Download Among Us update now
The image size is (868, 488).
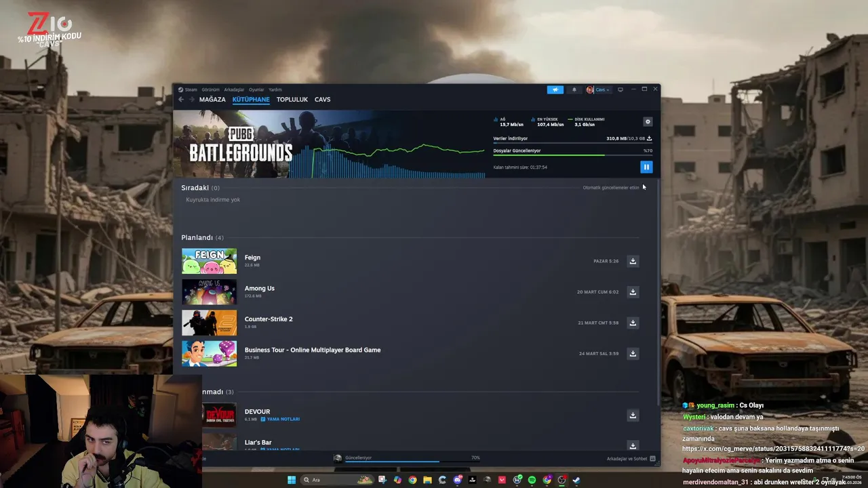click(633, 292)
